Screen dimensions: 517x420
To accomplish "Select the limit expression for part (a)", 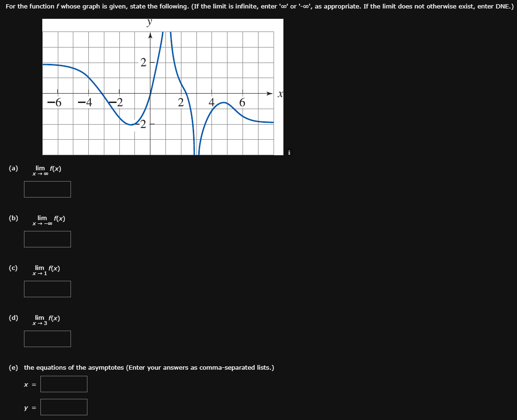I will (x=46, y=170).
